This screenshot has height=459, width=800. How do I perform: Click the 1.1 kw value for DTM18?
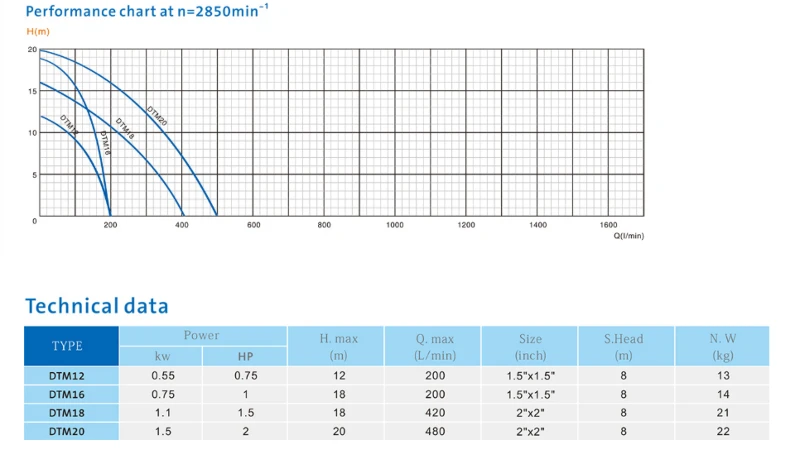[x=163, y=413]
